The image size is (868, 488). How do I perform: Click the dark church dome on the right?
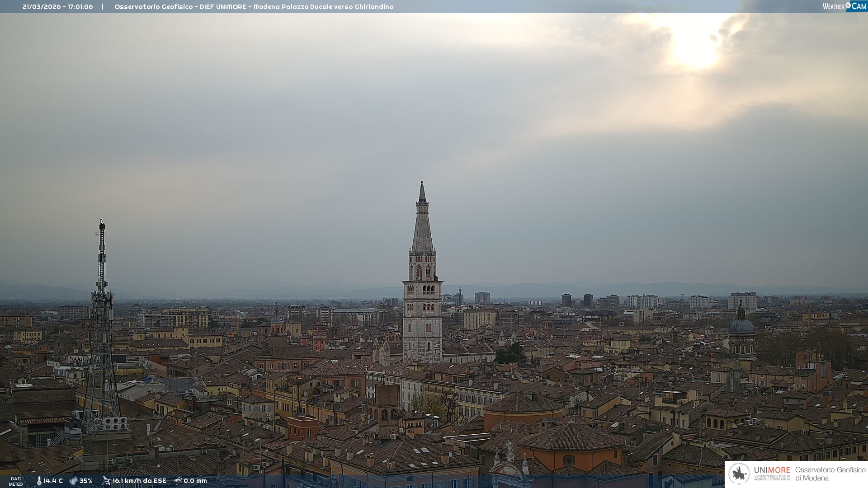click(x=741, y=326)
